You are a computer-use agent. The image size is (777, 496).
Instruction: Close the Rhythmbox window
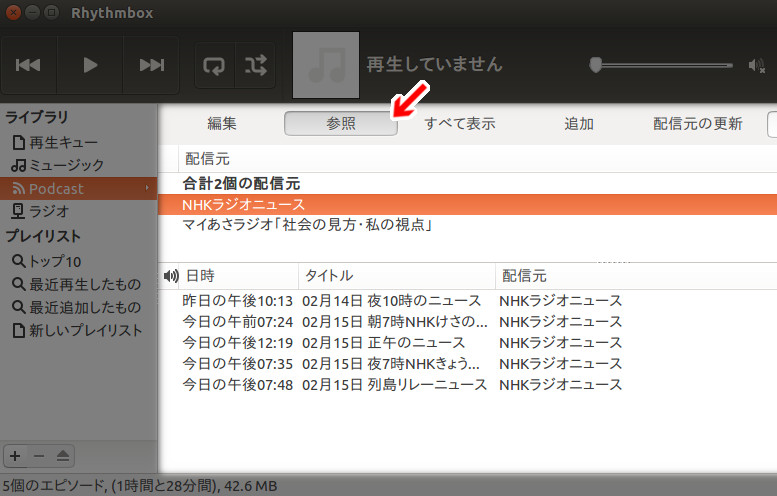12,12
